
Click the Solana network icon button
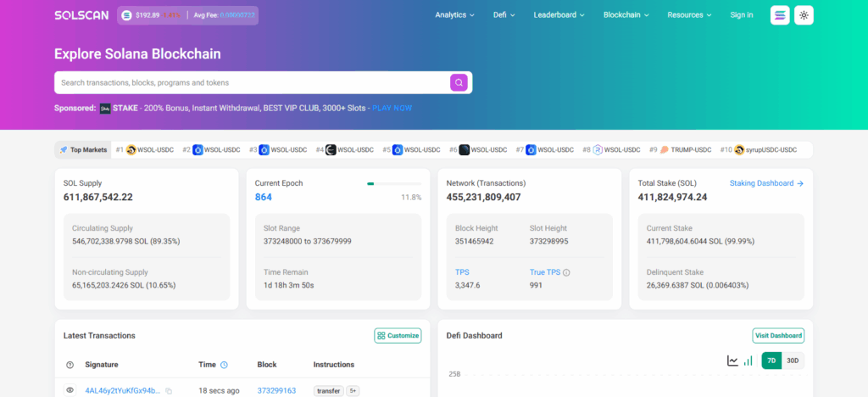coord(780,15)
